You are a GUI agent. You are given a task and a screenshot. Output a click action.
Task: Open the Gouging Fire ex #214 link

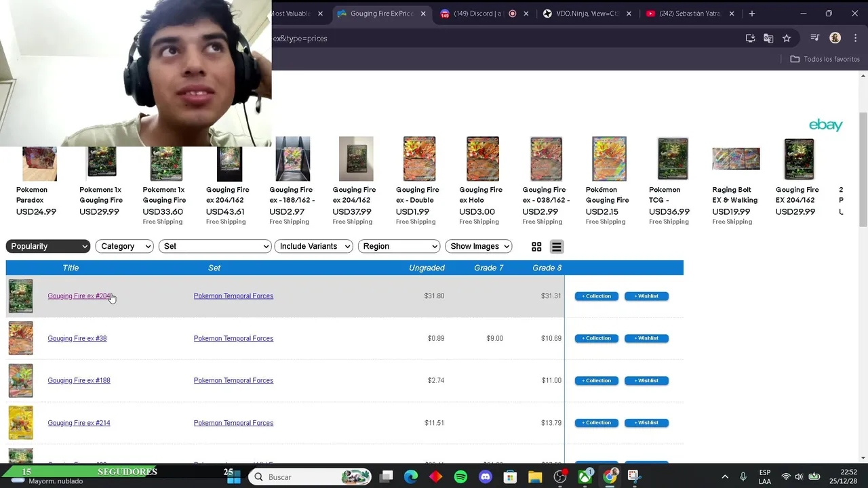pyautogui.click(x=79, y=423)
